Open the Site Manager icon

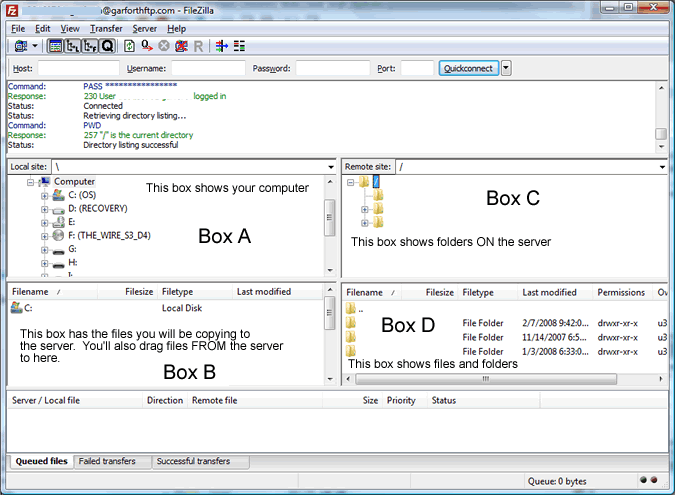[x=20, y=46]
